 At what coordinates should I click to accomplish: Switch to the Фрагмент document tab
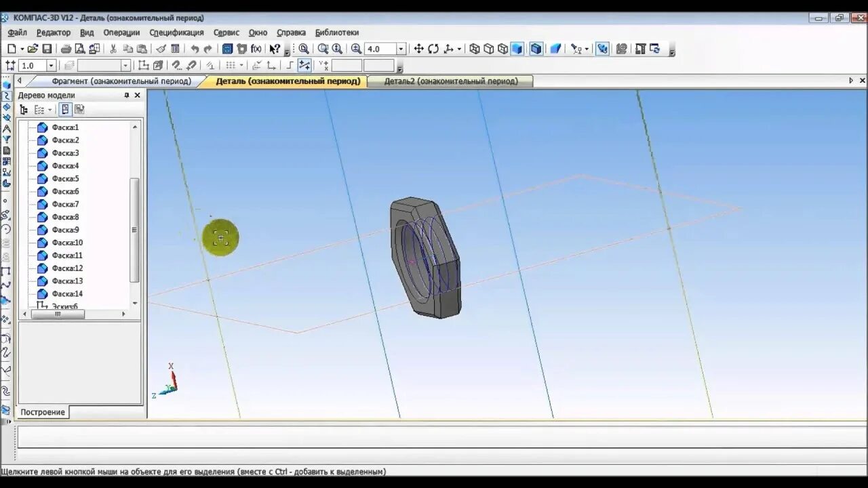click(120, 81)
